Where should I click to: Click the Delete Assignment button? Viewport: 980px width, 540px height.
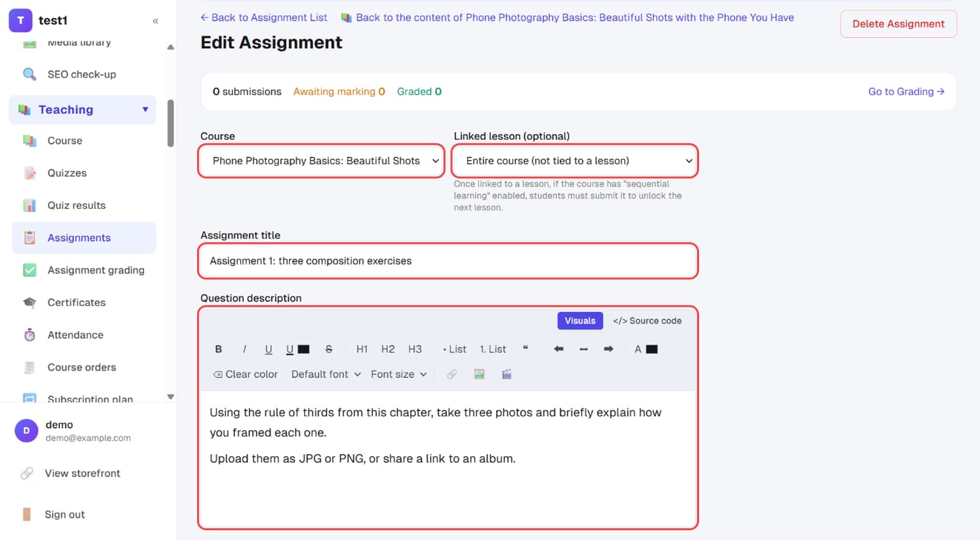coord(898,24)
